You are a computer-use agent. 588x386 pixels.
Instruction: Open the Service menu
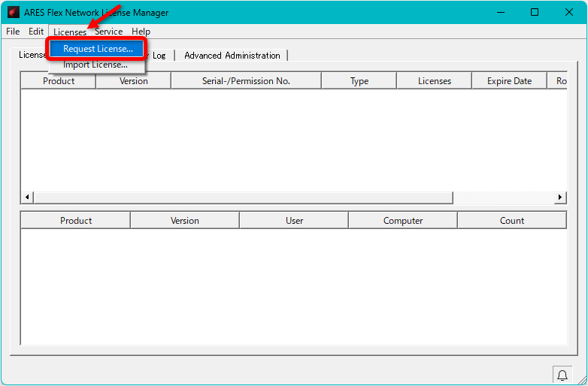(109, 32)
